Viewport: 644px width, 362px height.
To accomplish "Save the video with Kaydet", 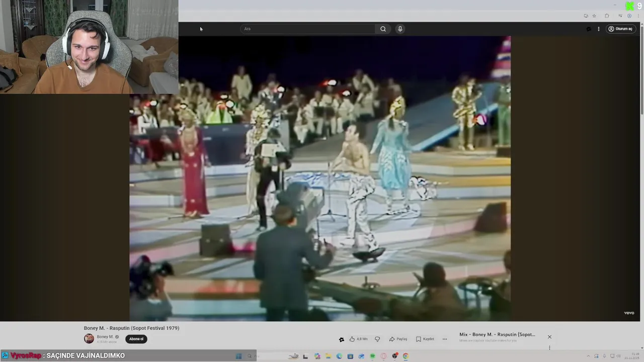I will (x=425, y=339).
